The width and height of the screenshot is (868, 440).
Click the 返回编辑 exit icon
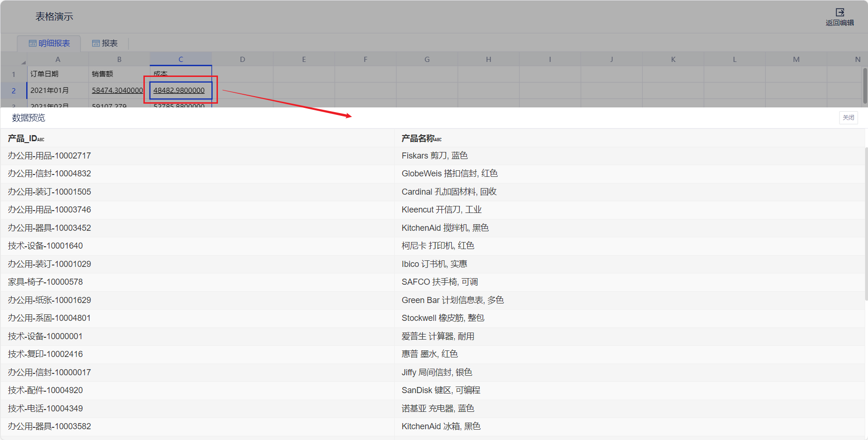click(839, 13)
